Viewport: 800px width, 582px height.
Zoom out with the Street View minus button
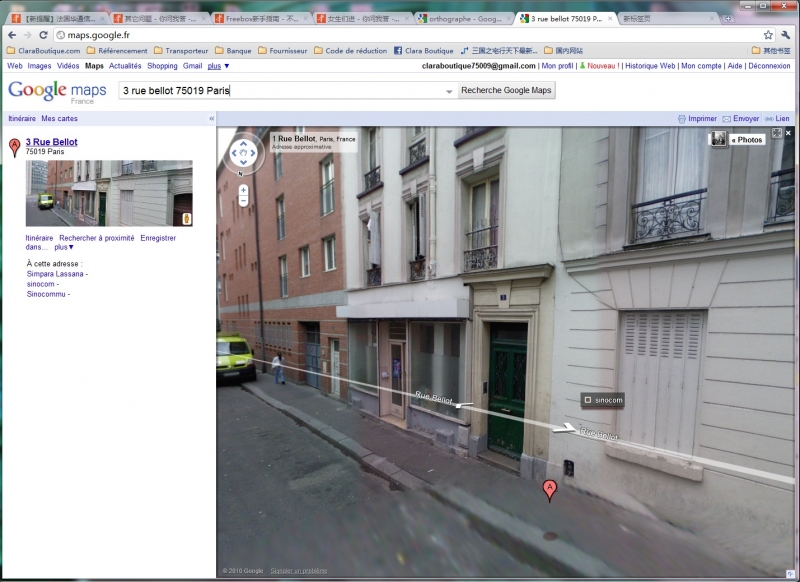[243, 200]
